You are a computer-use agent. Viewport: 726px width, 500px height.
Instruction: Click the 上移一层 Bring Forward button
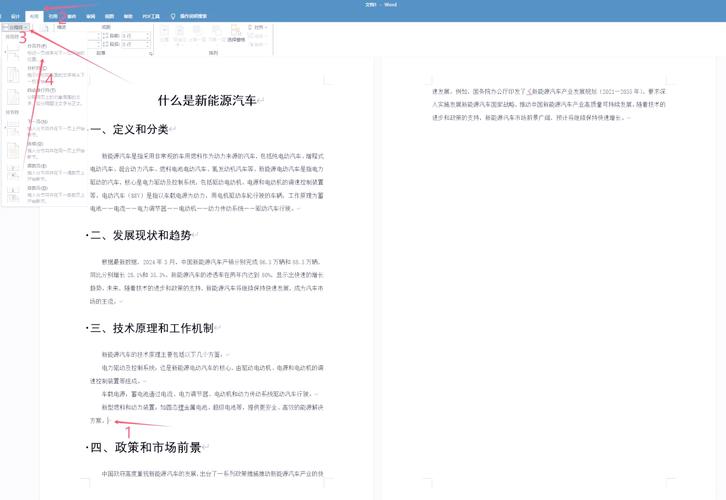tap(197, 35)
